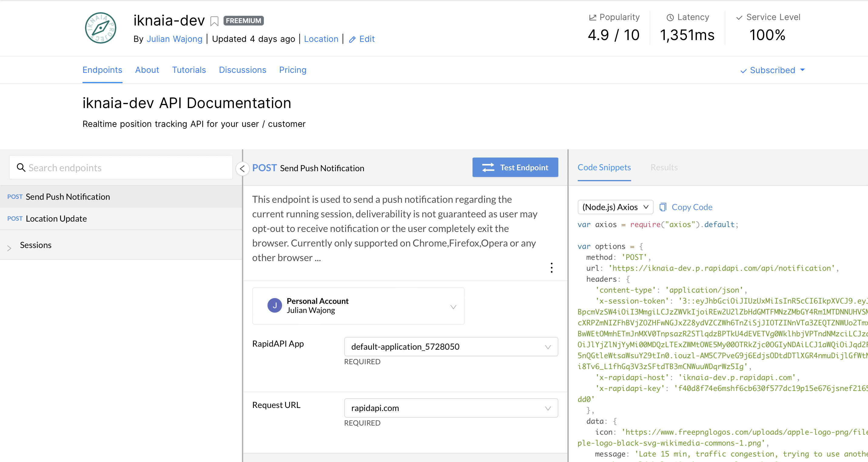The height and width of the screenshot is (462, 868).
Task: Bookmark the iknaia-dev API
Action: click(214, 21)
